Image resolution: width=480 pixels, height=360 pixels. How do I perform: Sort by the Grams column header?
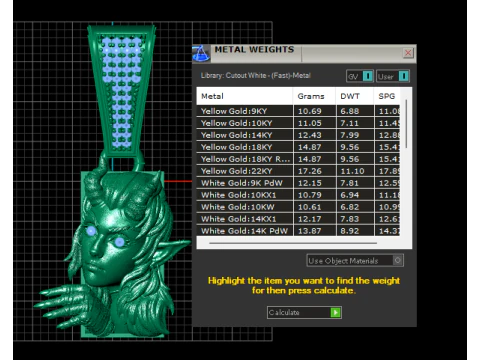314,96
